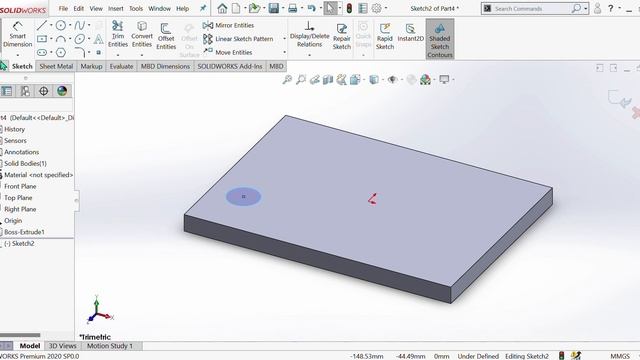The width and height of the screenshot is (640, 360).
Task: Open Options gear dropdown arrow
Action: coord(386,8)
